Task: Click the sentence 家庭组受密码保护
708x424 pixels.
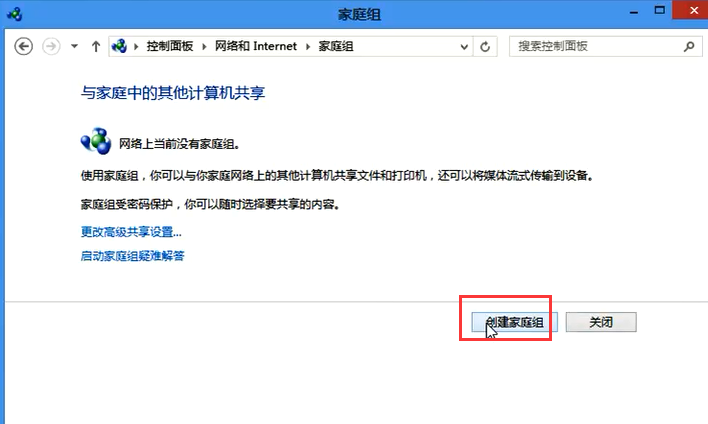Action: click(210, 205)
